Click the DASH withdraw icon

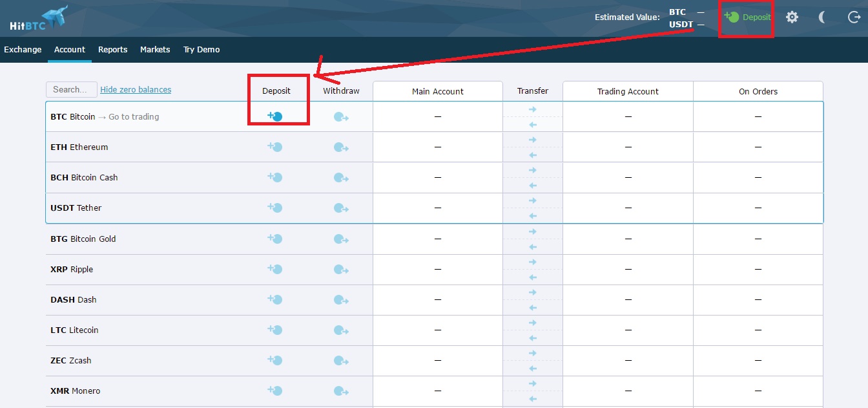[341, 300]
